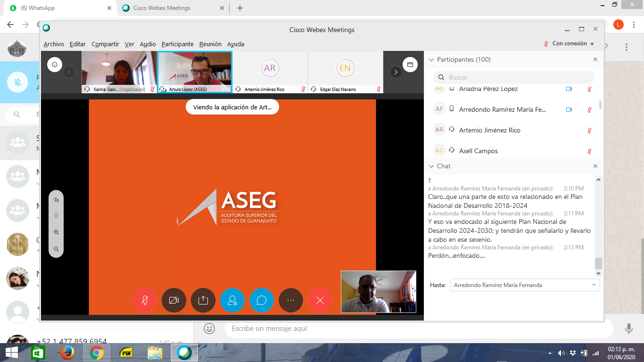Open WhatsApp profile photo
This screenshot has width=644, height=362.
point(17,47)
